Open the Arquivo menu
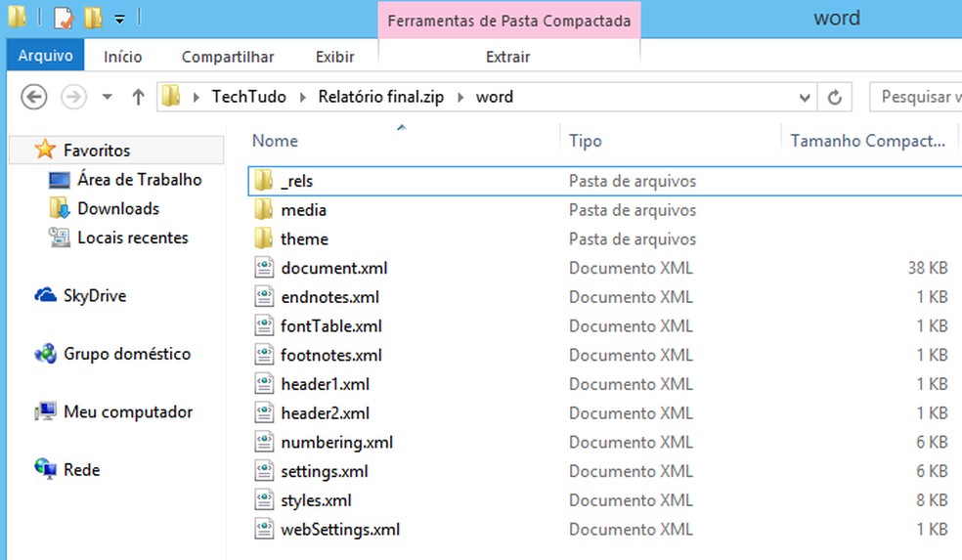 pyautogui.click(x=46, y=57)
